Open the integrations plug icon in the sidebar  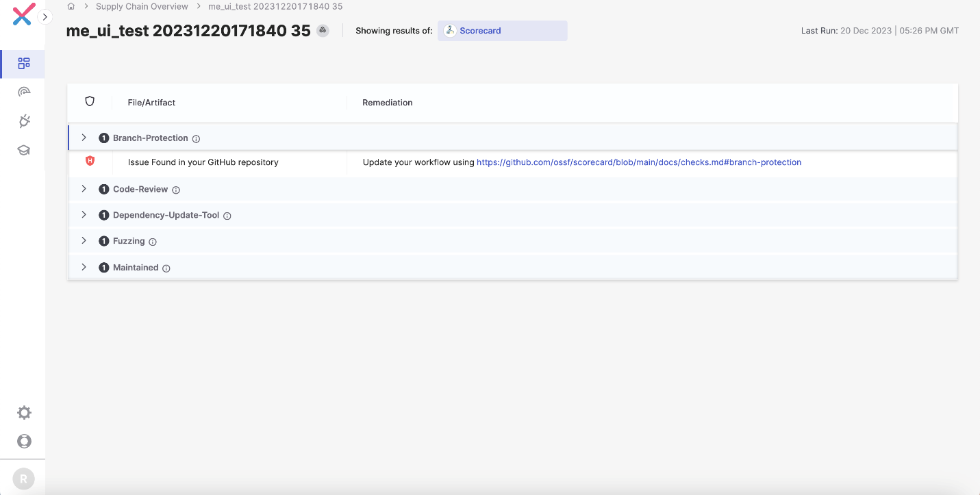coord(24,121)
